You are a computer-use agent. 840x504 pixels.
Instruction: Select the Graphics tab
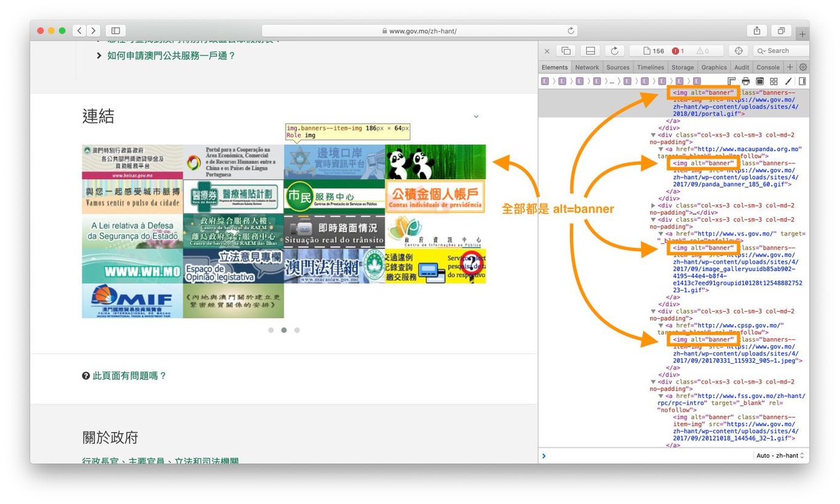pyautogui.click(x=714, y=68)
